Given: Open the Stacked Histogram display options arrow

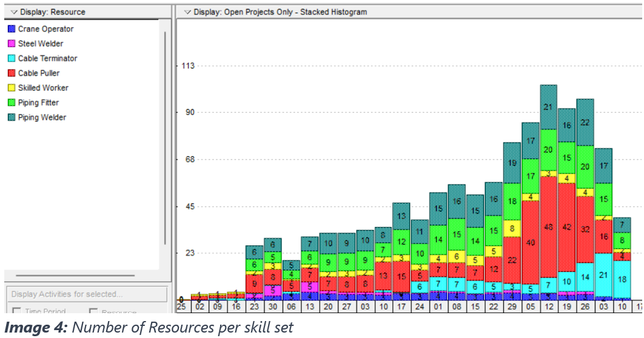Looking at the screenshot, I should (187, 12).
